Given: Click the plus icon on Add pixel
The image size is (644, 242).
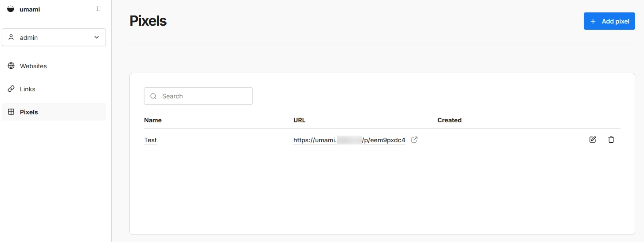Looking at the screenshot, I should (x=593, y=21).
